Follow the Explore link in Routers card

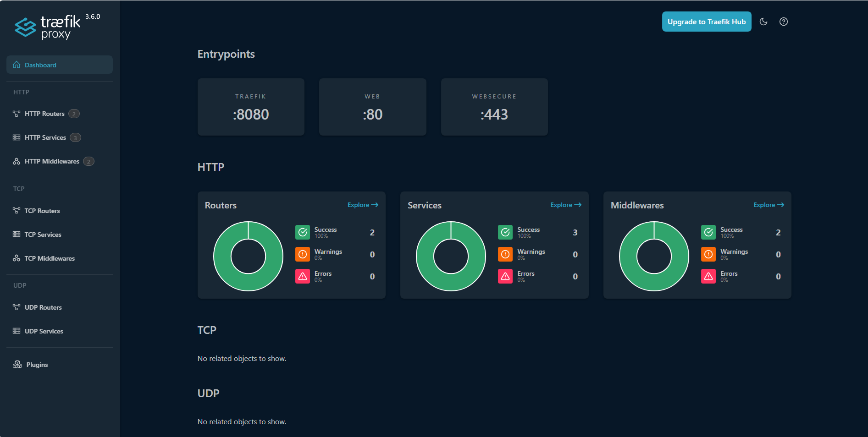pyautogui.click(x=362, y=205)
